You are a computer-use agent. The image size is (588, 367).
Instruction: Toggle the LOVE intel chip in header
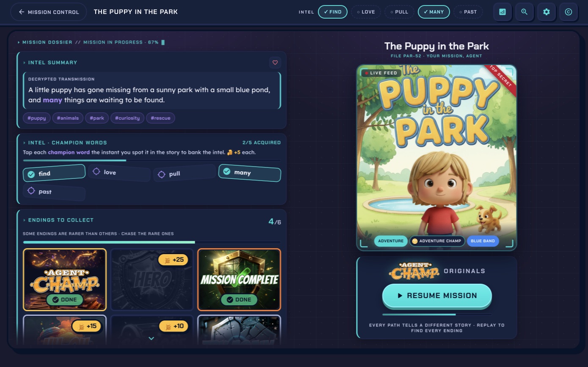coord(366,12)
